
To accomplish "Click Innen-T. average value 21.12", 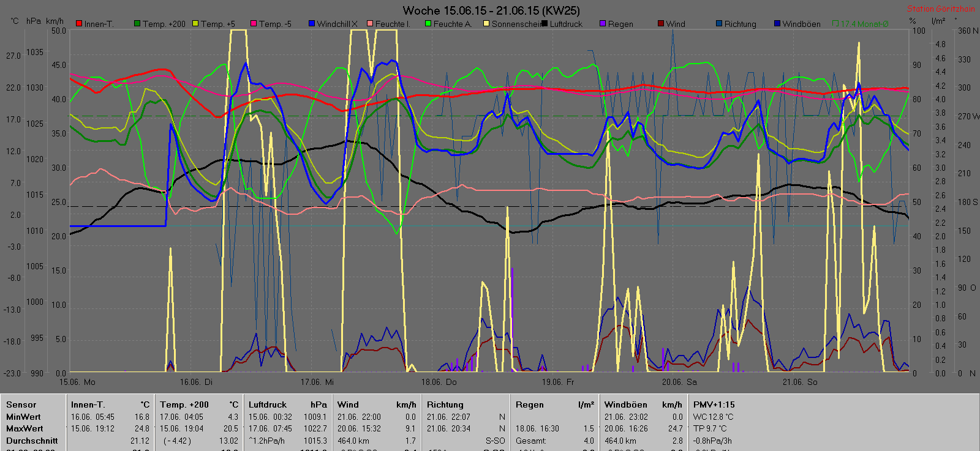I will tap(140, 441).
